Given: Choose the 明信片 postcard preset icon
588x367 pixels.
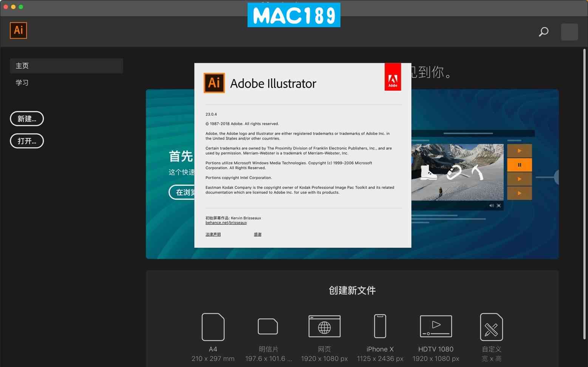Looking at the screenshot, I should (268, 327).
